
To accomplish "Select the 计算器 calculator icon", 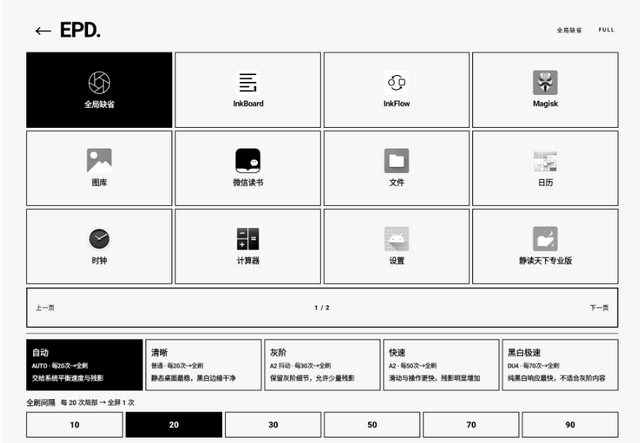I will point(248,239).
